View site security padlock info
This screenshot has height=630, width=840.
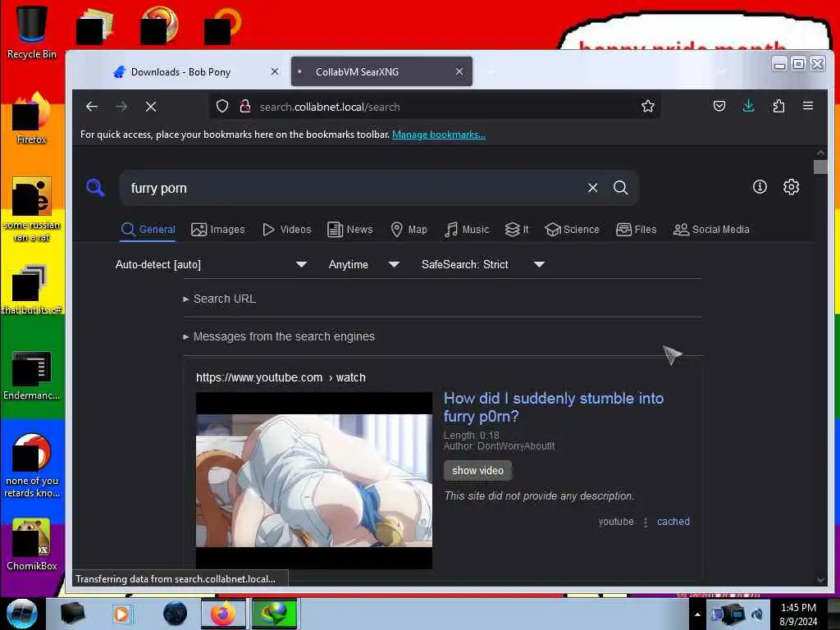245,107
